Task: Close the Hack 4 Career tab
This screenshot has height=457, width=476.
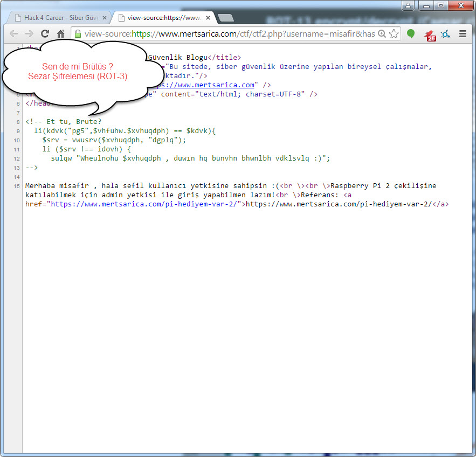Action: coord(105,18)
